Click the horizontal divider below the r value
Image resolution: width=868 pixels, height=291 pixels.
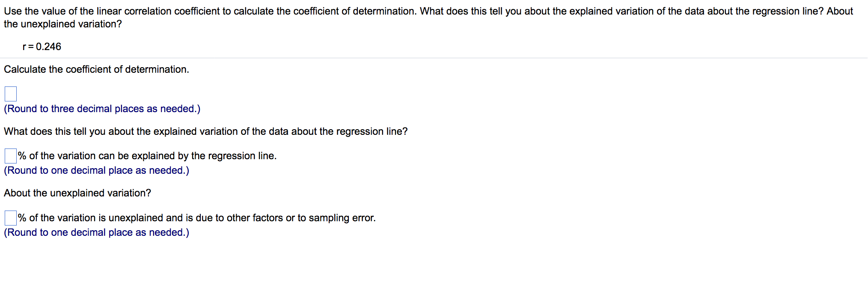point(434,58)
